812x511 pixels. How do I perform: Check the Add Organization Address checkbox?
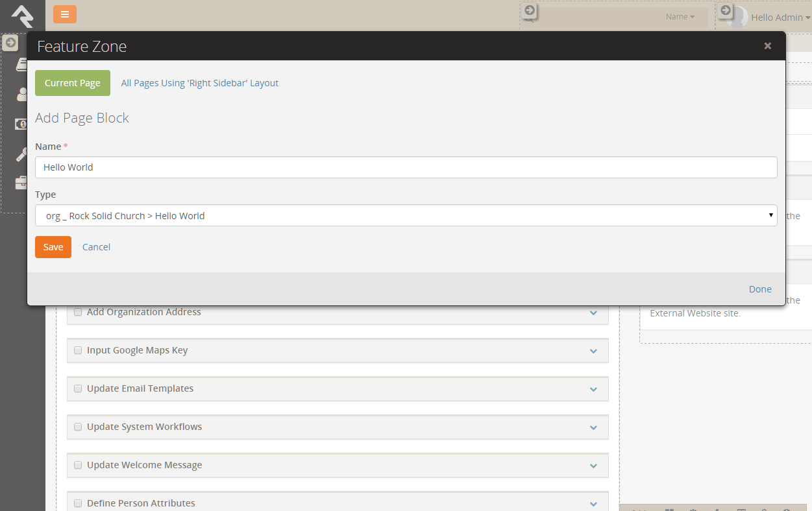(78, 312)
